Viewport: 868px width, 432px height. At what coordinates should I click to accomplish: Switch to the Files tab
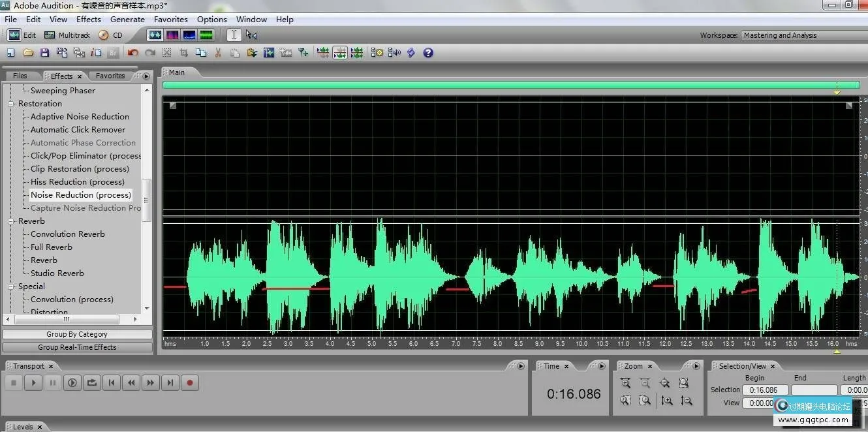click(x=20, y=76)
